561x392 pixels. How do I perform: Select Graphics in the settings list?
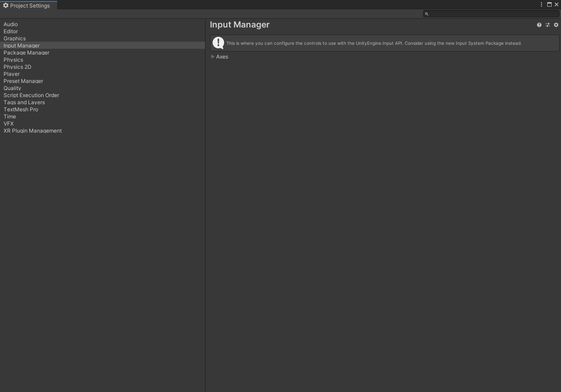pyautogui.click(x=103, y=39)
